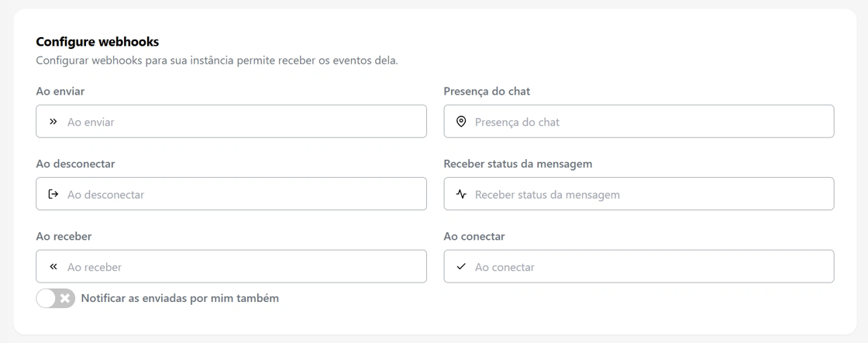The image size is (868, 343).
Task: Click the activity pulse icon for message status
Action: coord(460,194)
